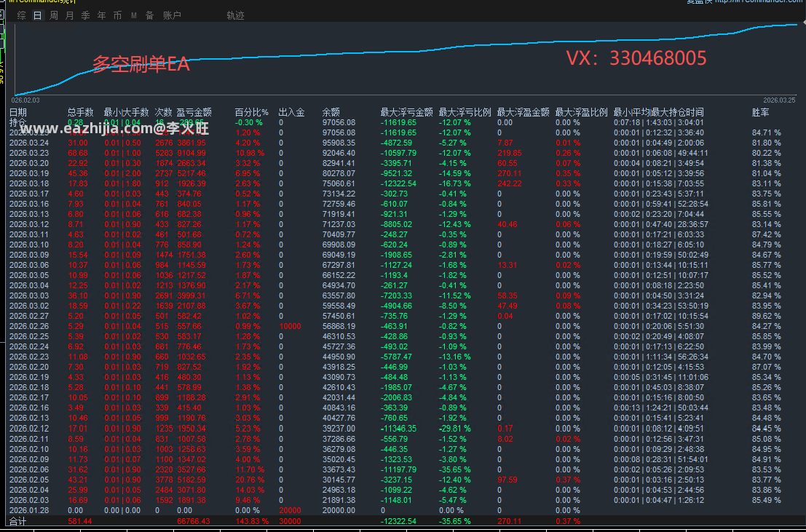
Task: Click the 总手数 column header
Action: pyautogui.click(x=81, y=112)
